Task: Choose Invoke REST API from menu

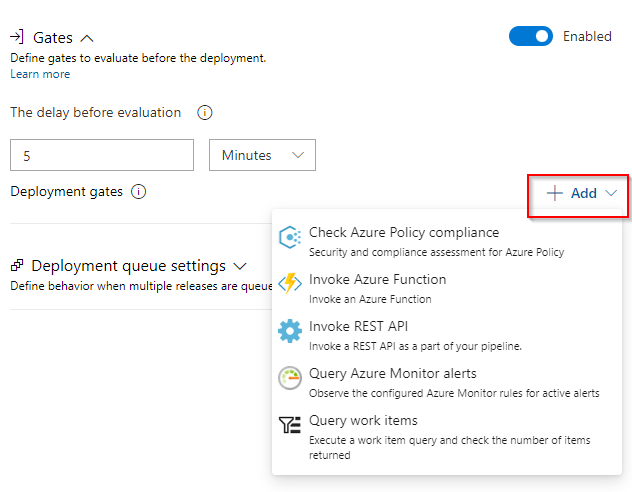Action: click(358, 326)
